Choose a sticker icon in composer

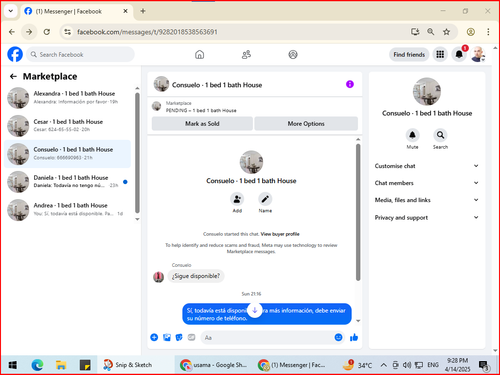coord(179,337)
